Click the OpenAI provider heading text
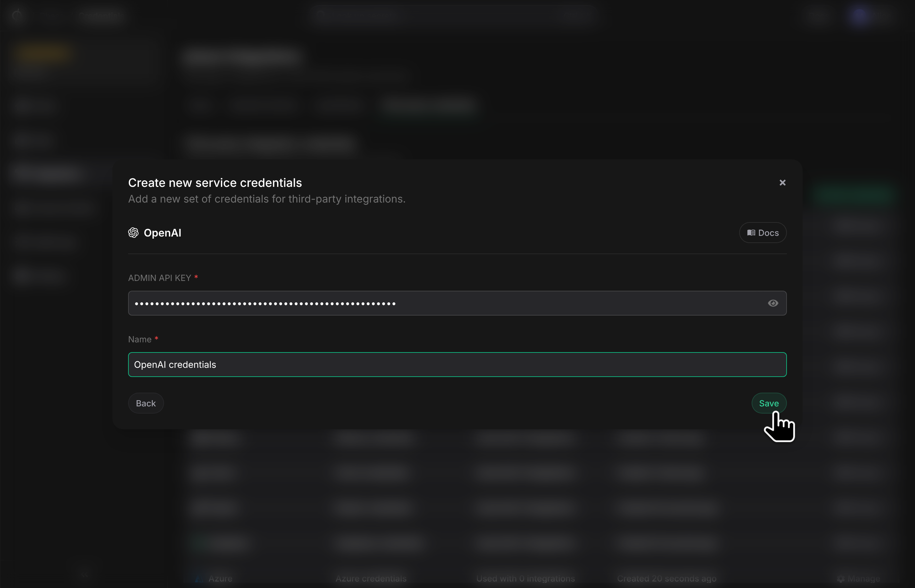The height and width of the screenshot is (588, 915). 162,233
